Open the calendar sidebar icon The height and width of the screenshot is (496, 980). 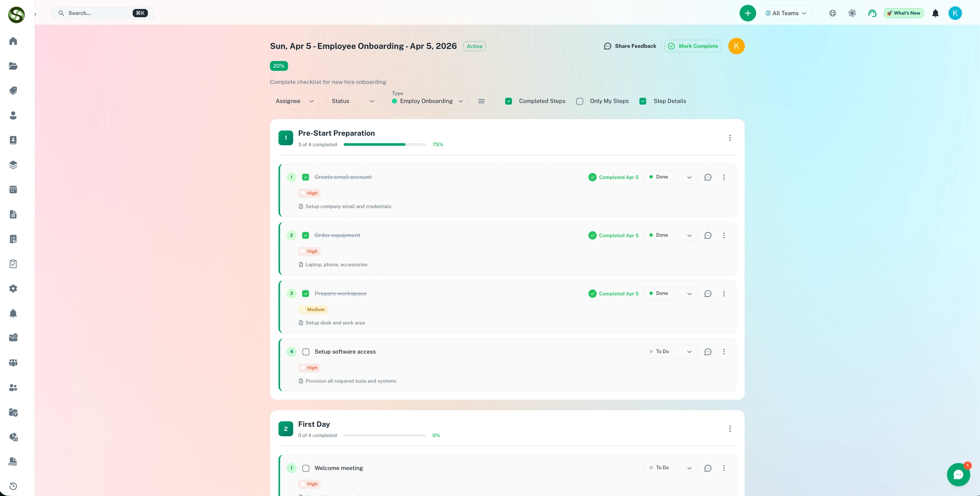pos(13,189)
